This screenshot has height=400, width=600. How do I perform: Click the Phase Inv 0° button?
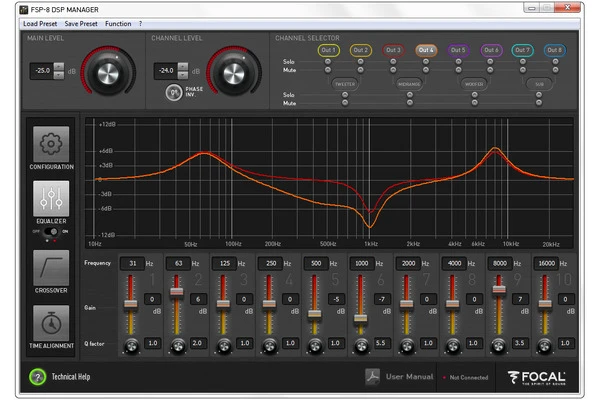coord(174,92)
